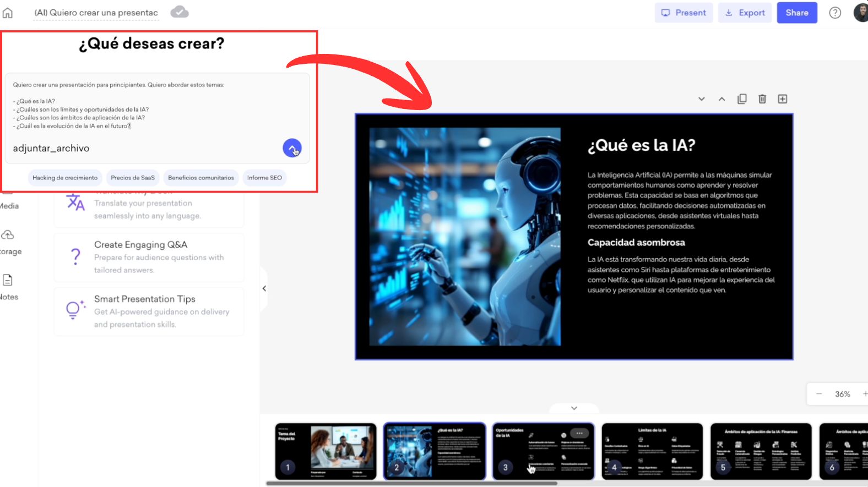Screen dimensions: 868x487
Task: Click the paragraph beginning 'La IA está transformando'
Action: point(681,275)
